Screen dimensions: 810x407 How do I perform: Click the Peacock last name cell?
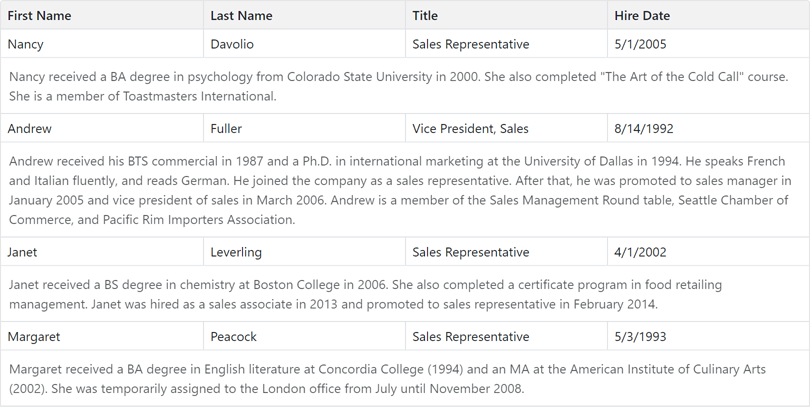233,337
